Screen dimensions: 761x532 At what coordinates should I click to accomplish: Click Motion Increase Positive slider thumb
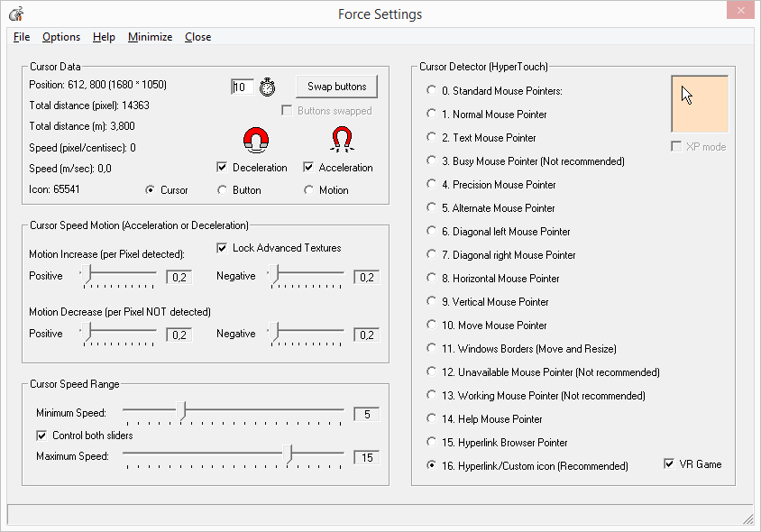click(x=87, y=274)
